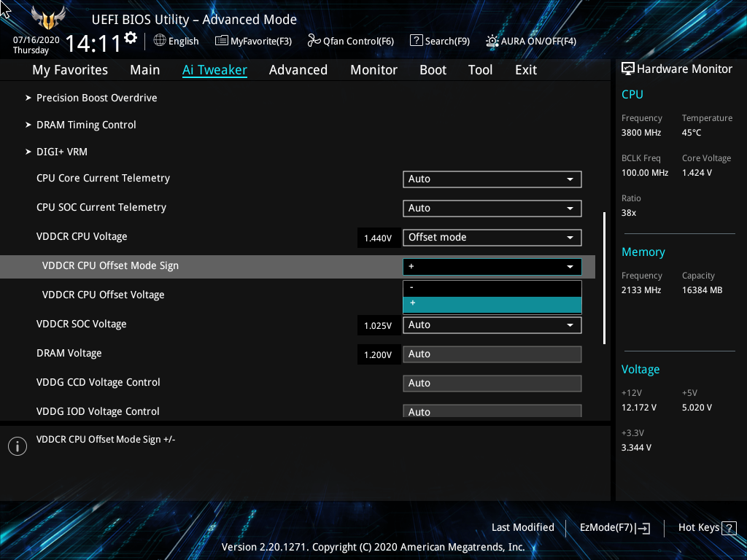The height and width of the screenshot is (560, 747).
Task: Select the minus sign option
Action: coord(492,288)
